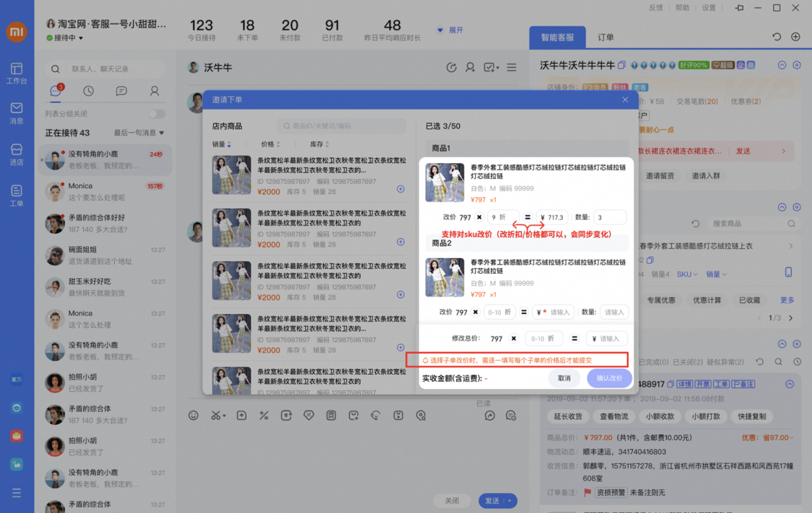Click the 快捷复制 button
The width and height of the screenshot is (812, 513).
752,417
